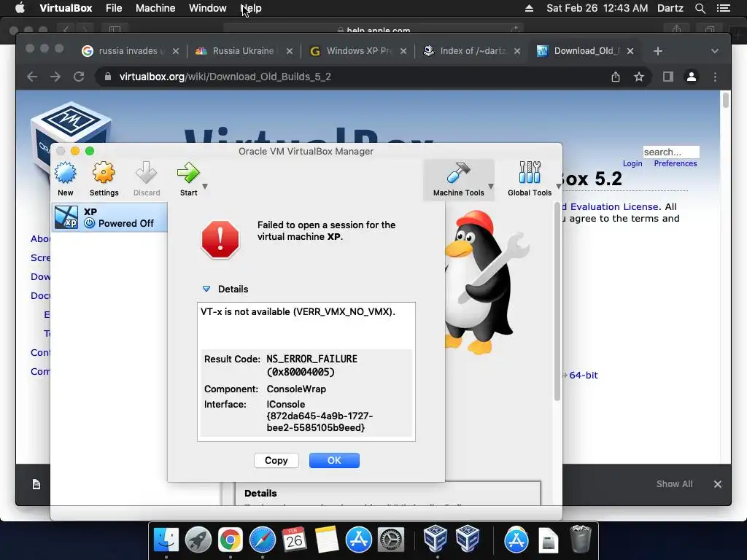Click OK to dismiss the error dialog
This screenshot has height=560, width=747.
(x=334, y=461)
